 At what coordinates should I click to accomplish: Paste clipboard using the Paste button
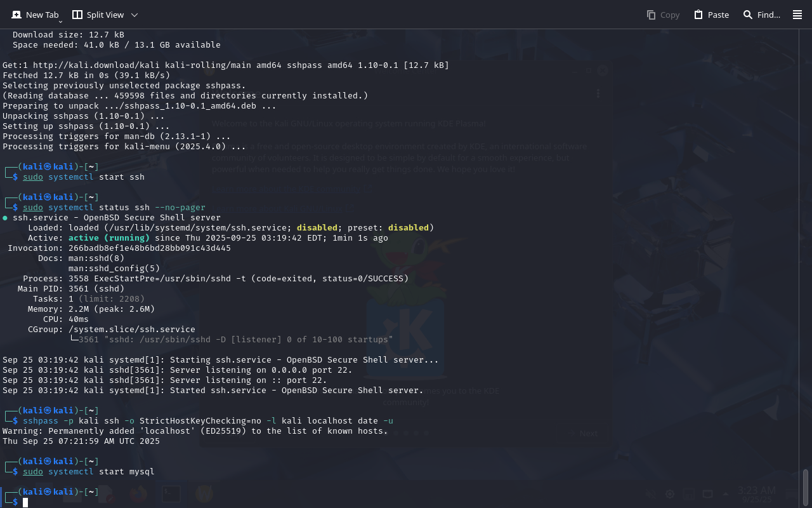[711, 15]
